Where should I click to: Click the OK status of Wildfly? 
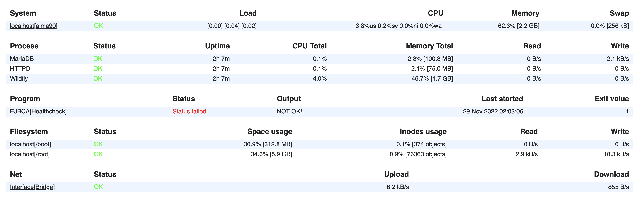click(98, 79)
